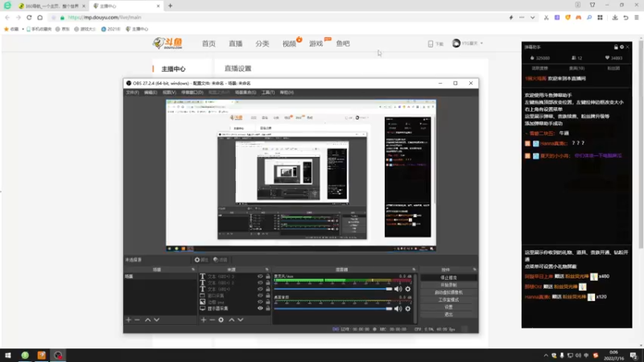Click the gamepad icon in browser toolbar
644x362 pixels.
pos(578,18)
